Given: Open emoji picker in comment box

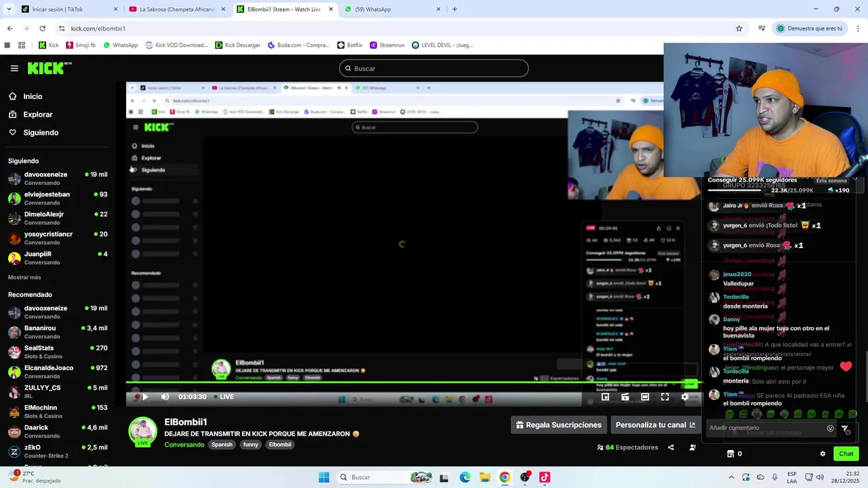Looking at the screenshot, I should [x=830, y=428].
